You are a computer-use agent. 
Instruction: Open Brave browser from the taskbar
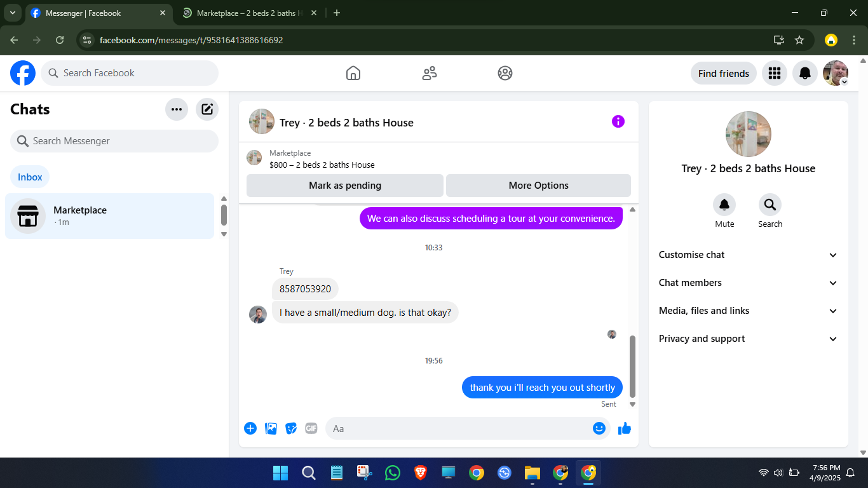(421, 473)
